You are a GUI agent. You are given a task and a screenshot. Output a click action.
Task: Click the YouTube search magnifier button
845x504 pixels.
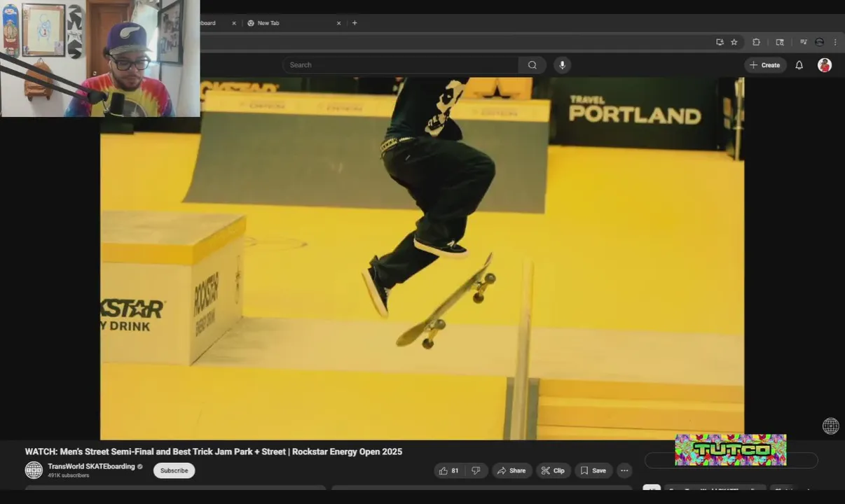533,65
